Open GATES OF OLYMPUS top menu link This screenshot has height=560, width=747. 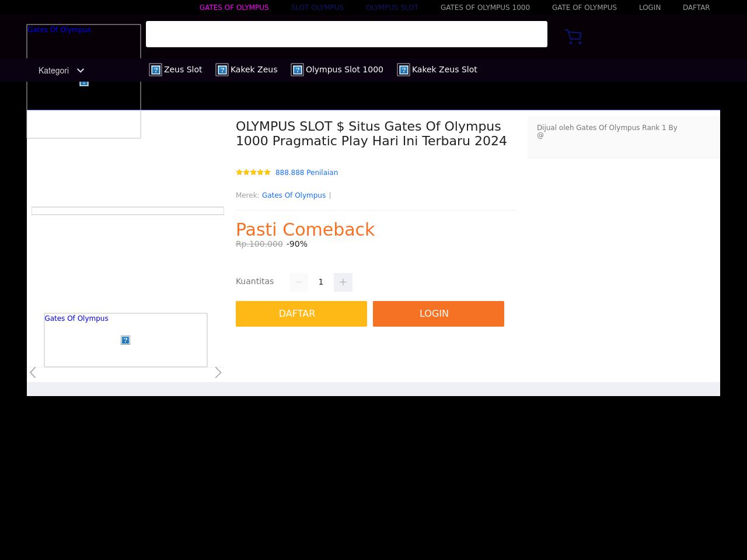(234, 8)
